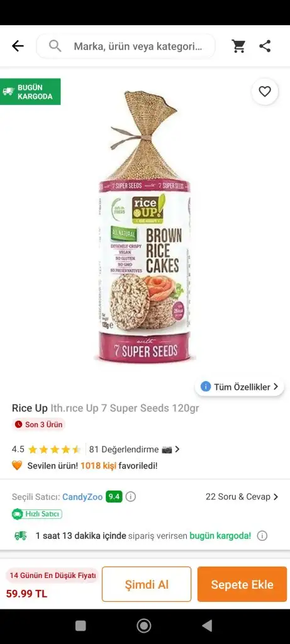Open the Rice Up brand link
Viewport: 290px width, 644px height.
[x=30, y=408]
